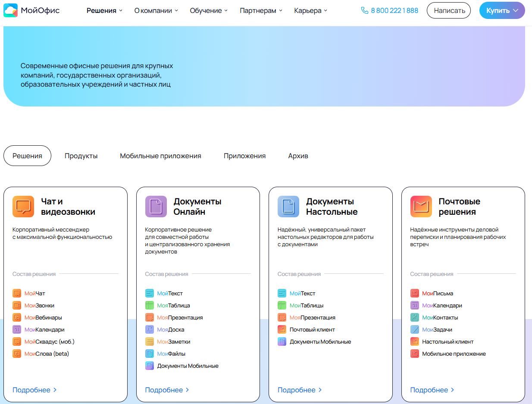Click the Настольный клиент icon

tap(415, 341)
